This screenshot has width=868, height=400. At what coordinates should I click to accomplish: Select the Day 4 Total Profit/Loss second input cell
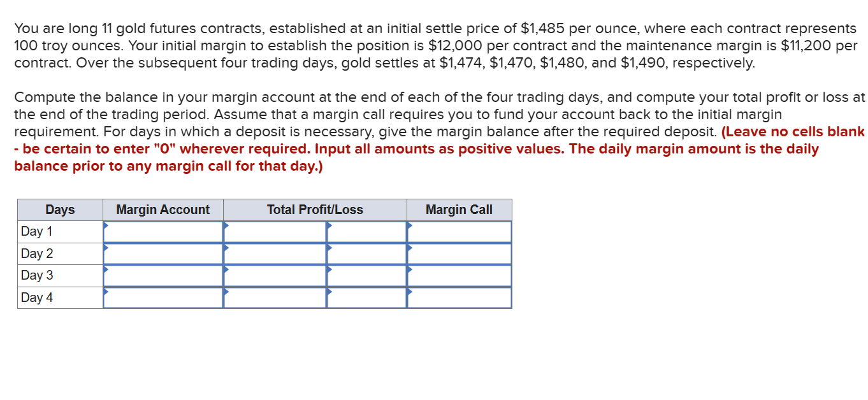pos(366,297)
